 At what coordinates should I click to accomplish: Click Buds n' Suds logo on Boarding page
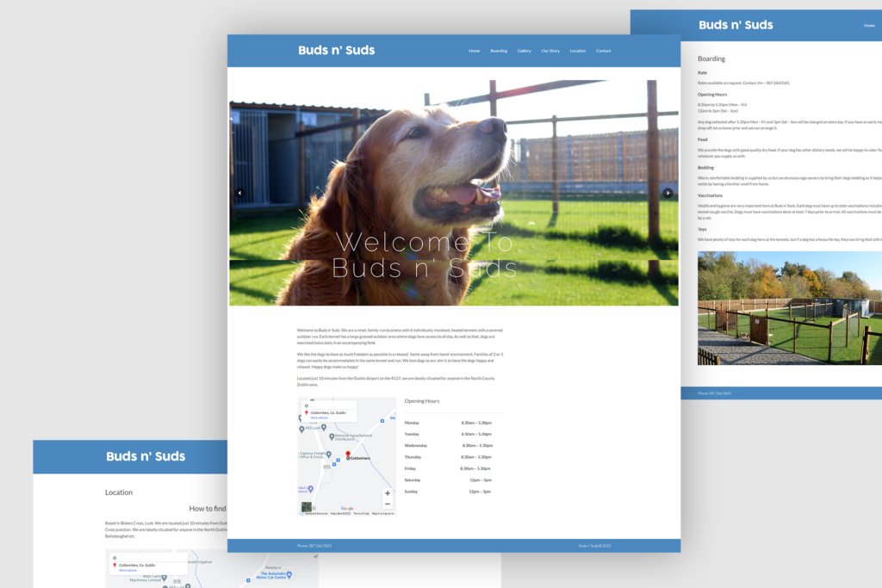coord(736,25)
